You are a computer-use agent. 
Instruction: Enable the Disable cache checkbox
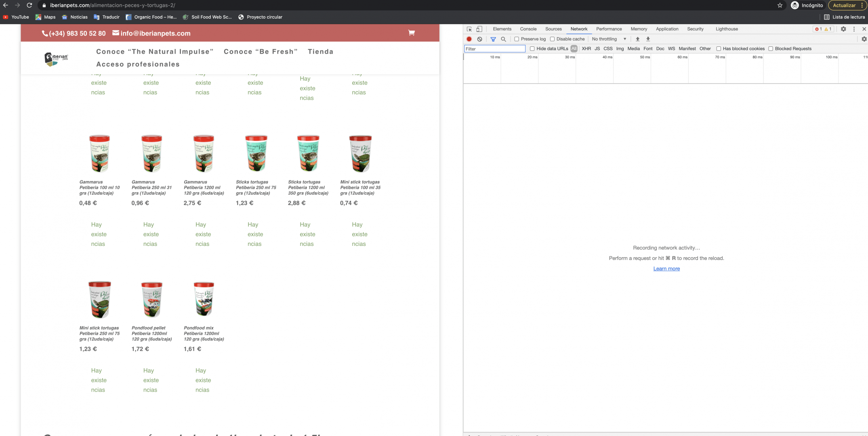coord(552,39)
